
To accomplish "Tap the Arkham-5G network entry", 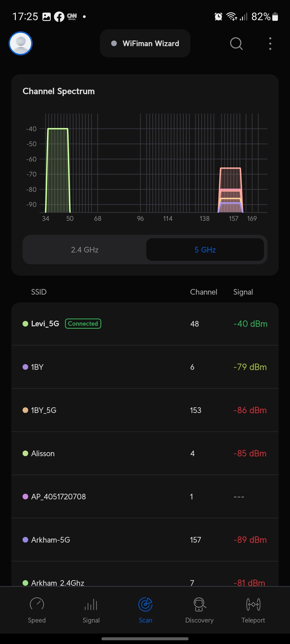I will [145, 540].
